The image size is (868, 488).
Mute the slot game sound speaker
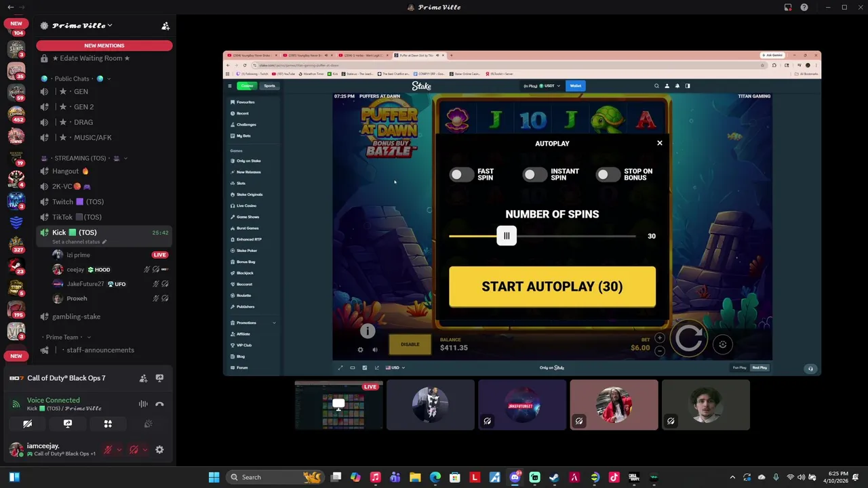[374, 350]
